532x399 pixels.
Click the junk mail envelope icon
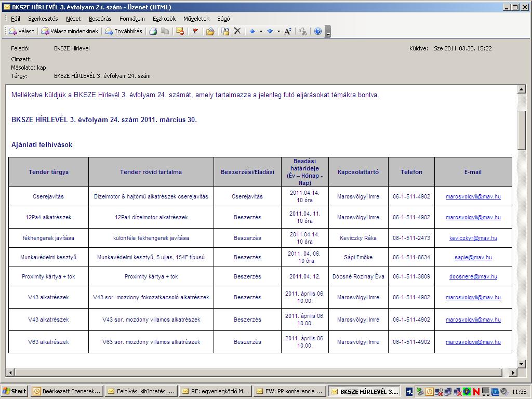pos(180,31)
